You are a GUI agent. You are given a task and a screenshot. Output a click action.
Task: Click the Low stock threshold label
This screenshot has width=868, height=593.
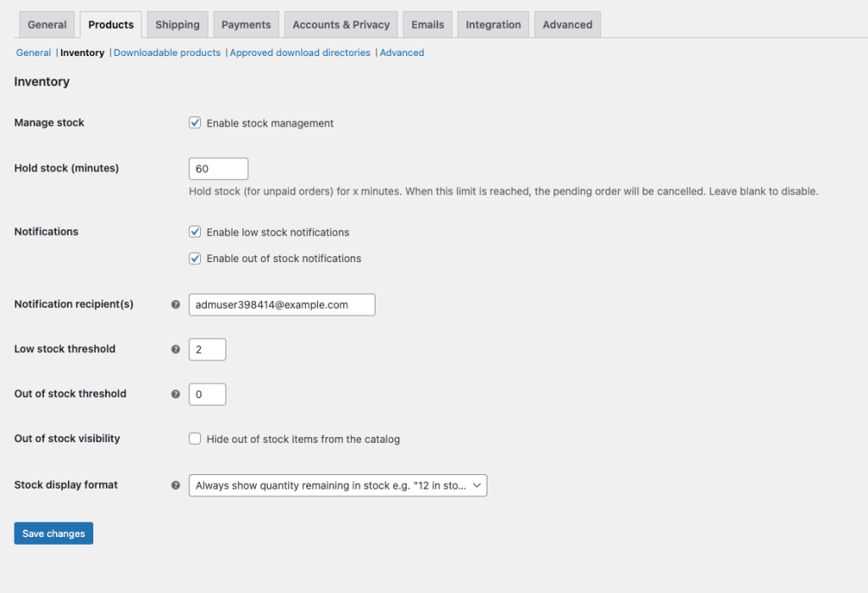(64, 349)
